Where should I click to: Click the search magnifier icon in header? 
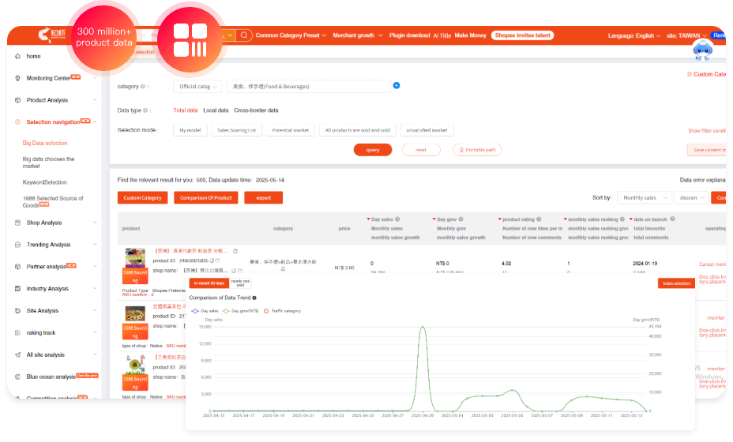coord(241,35)
